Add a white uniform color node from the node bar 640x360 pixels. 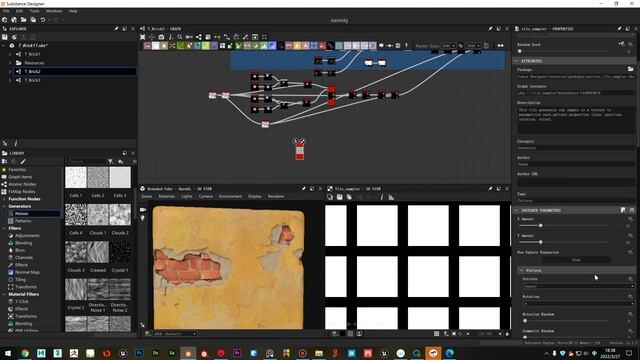(156, 46)
